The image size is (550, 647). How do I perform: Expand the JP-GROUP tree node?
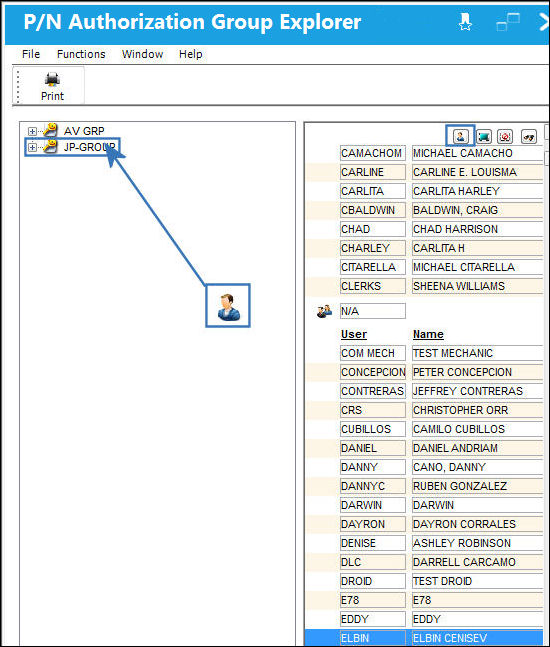pos(32,147)
